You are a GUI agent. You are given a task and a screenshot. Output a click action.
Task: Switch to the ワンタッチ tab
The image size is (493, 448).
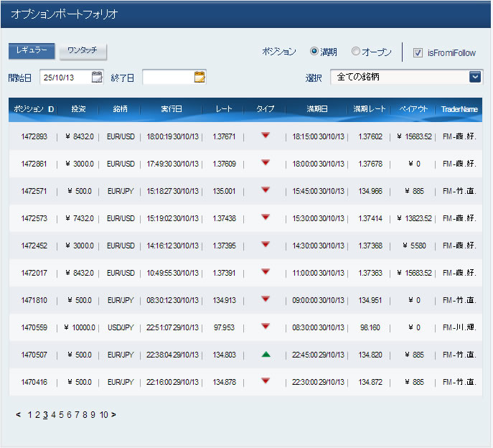[83, 51]
